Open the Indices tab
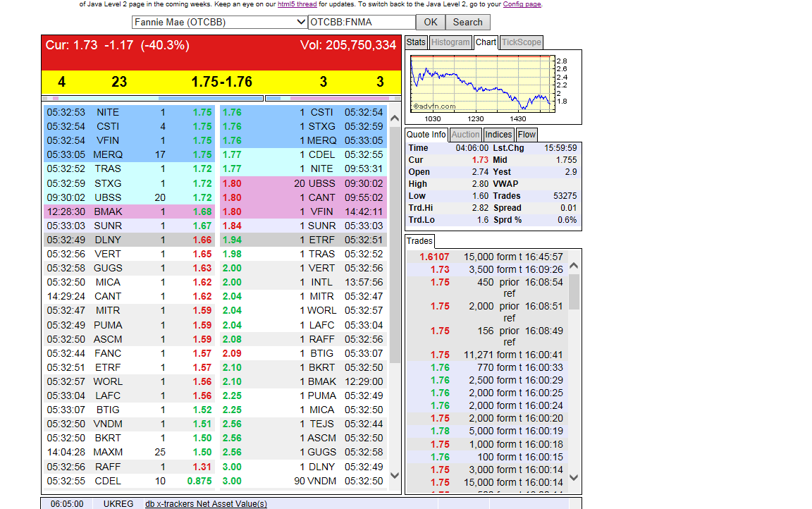 tap(498, 135)
